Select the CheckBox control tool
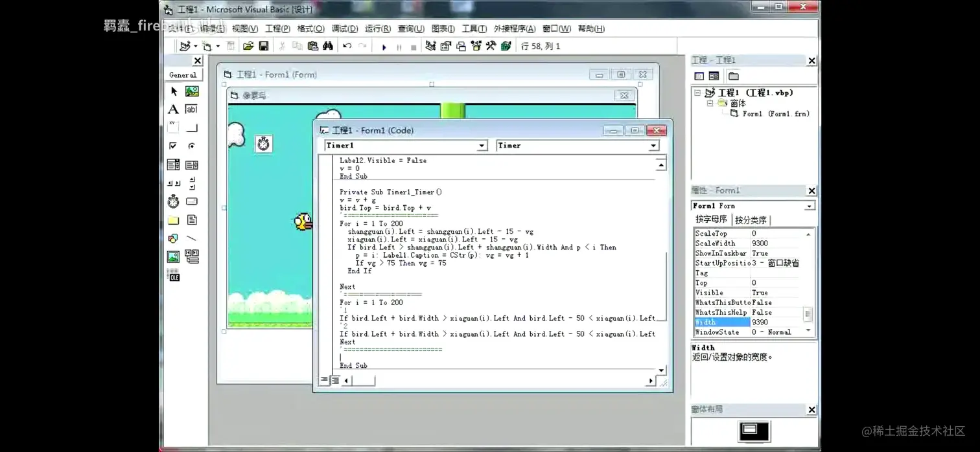The height and width of the screenshot is (452, 980). point(174,146)
